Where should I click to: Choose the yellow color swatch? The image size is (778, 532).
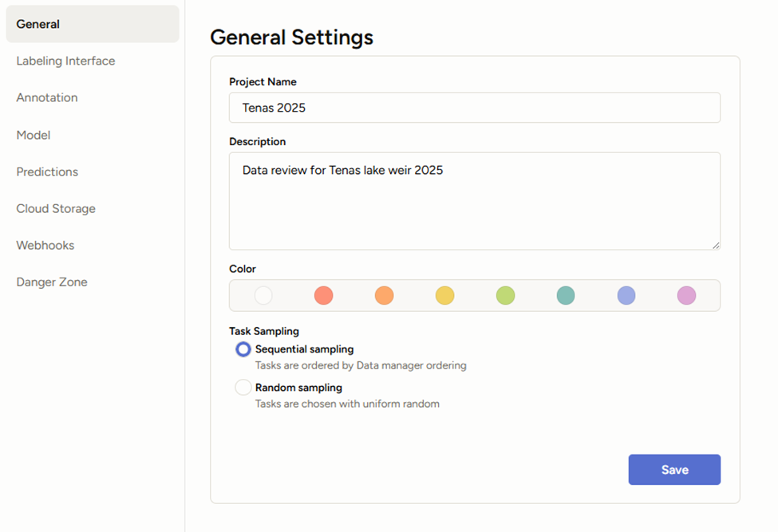click(444, 295)
